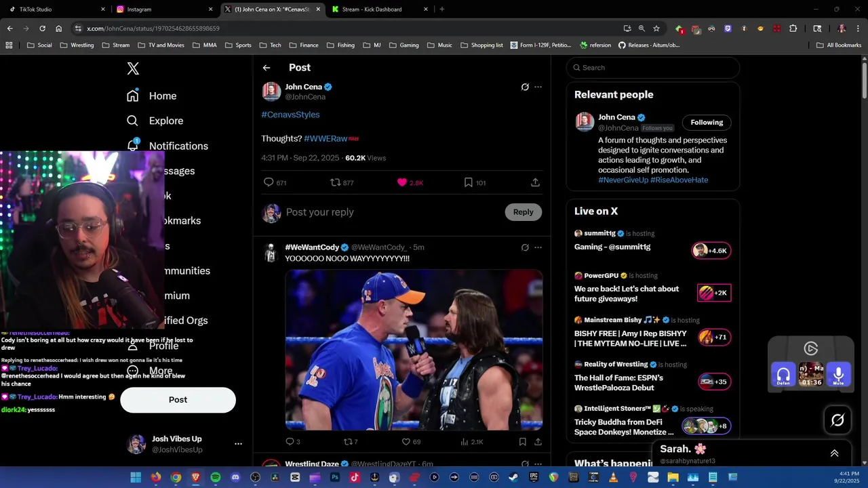Expand the Sarah messages drawer
868x488 pixels.
[x=834, y=453]
